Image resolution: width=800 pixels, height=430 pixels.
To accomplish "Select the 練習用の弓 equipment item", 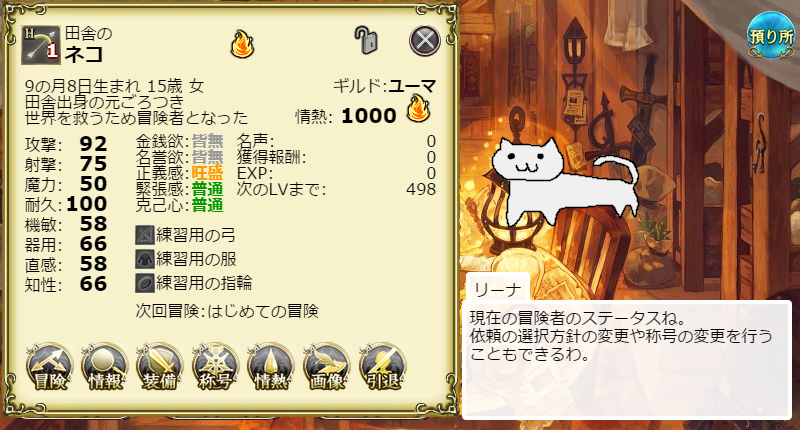I will 185,235.
